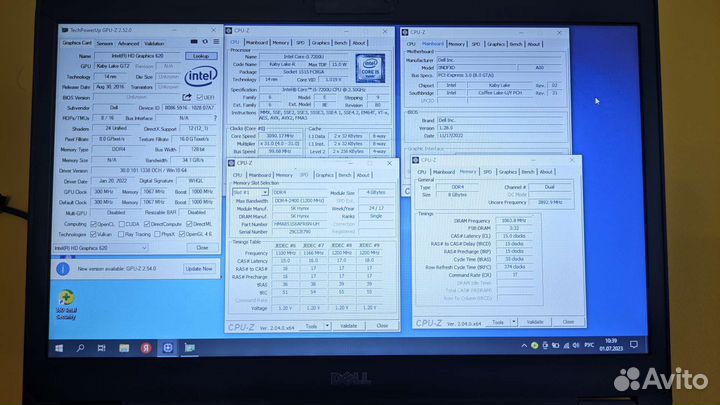
Task: Click the BIOS Version value in CPU-Z Mainboard window
Action: (501, 128)
